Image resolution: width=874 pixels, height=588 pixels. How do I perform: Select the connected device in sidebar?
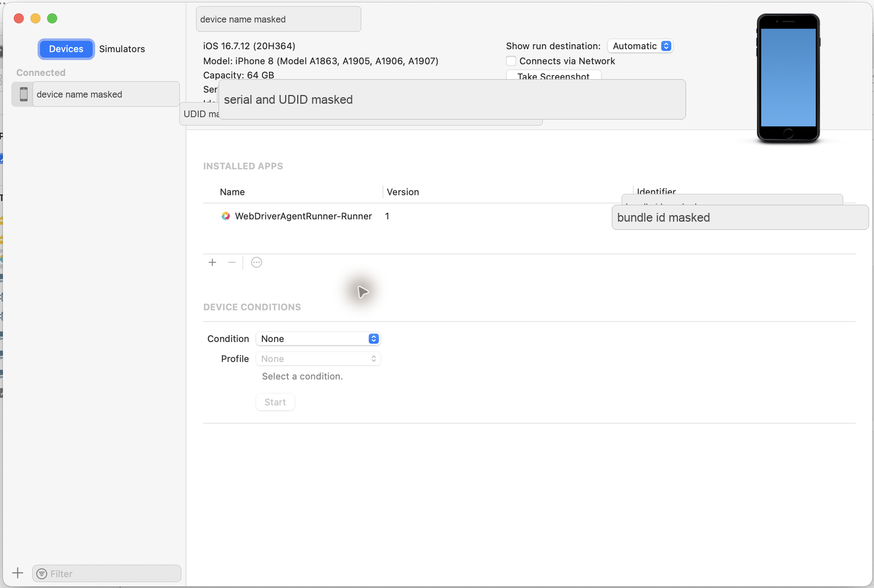click(96, 94)
